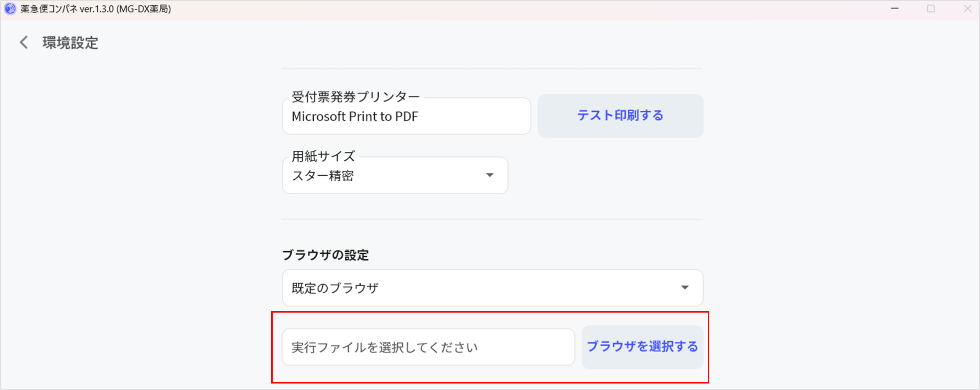Click the Microsoft Print to PDF text
Viewport: 980px width, 390px height.
coord(355,116)
